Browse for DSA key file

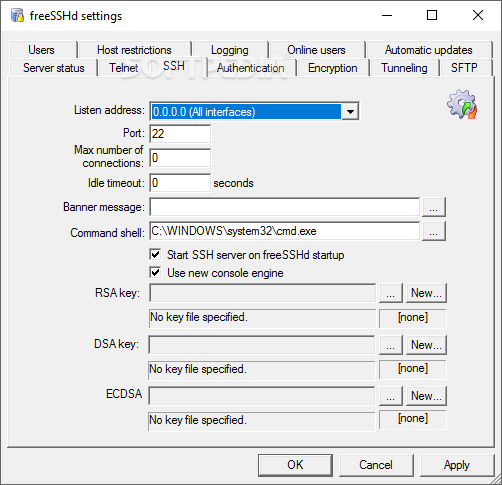click(x=391, y=345)
